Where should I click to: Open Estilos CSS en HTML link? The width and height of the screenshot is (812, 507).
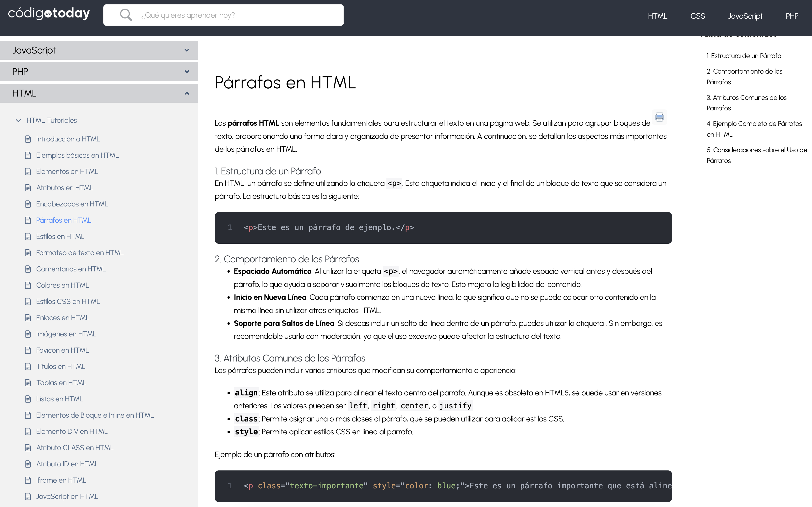[x=68, y=302]
